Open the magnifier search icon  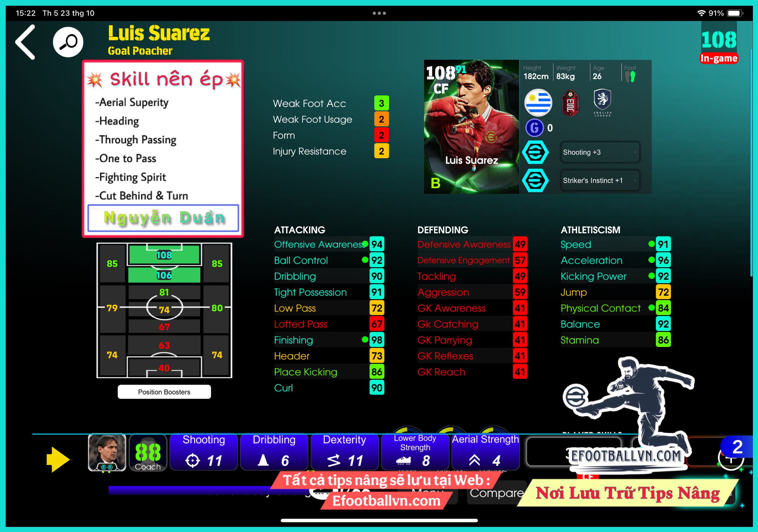coord(68,42)
